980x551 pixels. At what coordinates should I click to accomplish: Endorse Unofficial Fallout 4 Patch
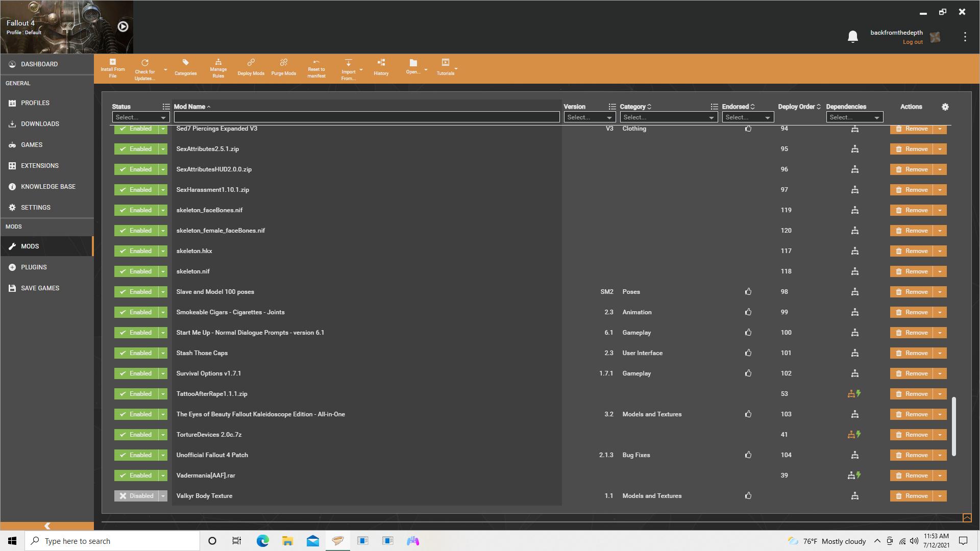tap(748, 455)
